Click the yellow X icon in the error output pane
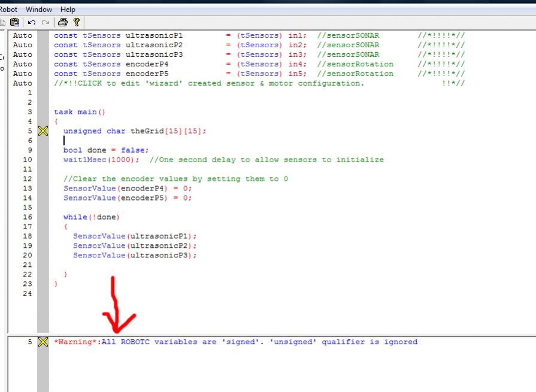Image resolution: width=536 pixels, height=392 pixels. [43, 342]
